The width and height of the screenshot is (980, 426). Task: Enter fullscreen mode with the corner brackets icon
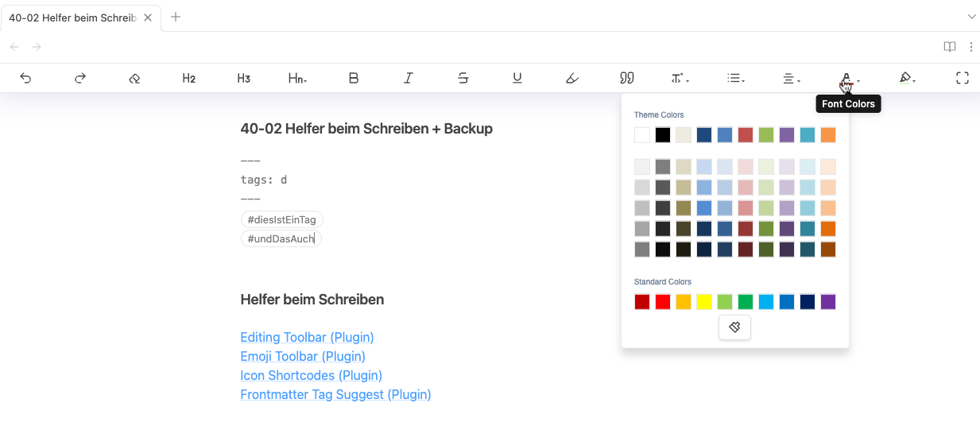pos(963,78)
